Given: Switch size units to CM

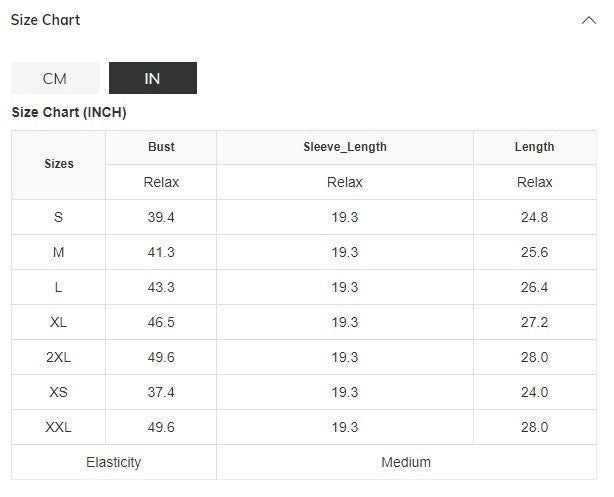Looking at the screenshot, I should (x=55, y=78).
